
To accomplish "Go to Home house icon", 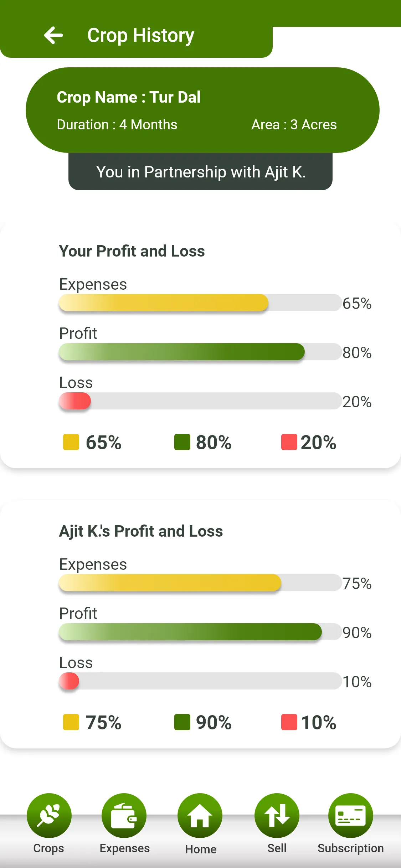I will click(200, 815).
